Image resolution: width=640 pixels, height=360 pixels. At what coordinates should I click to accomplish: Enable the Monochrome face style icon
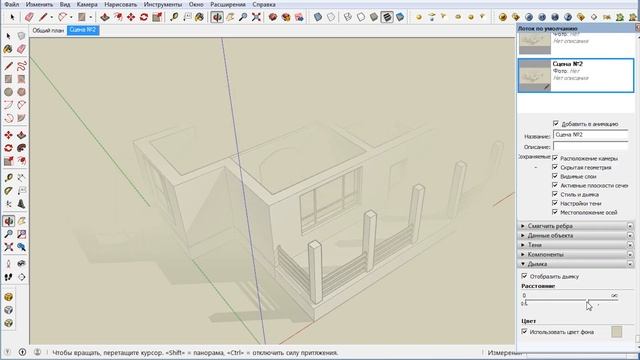(400, 17)
